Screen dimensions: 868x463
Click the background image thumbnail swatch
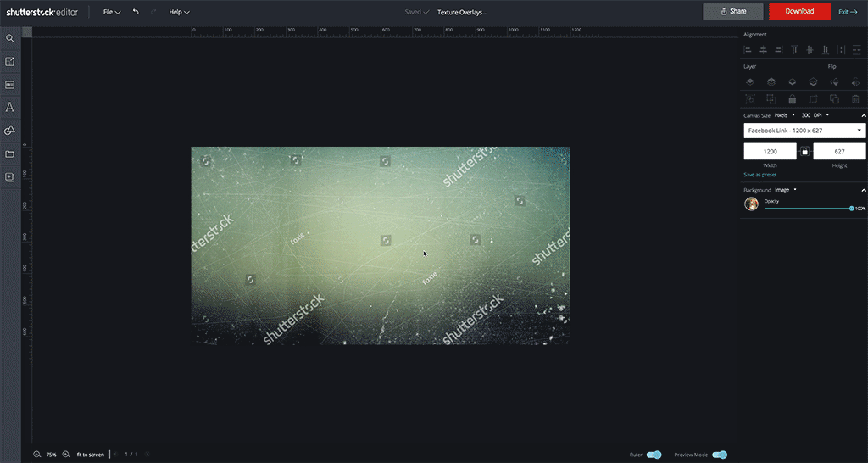(751, 204)
